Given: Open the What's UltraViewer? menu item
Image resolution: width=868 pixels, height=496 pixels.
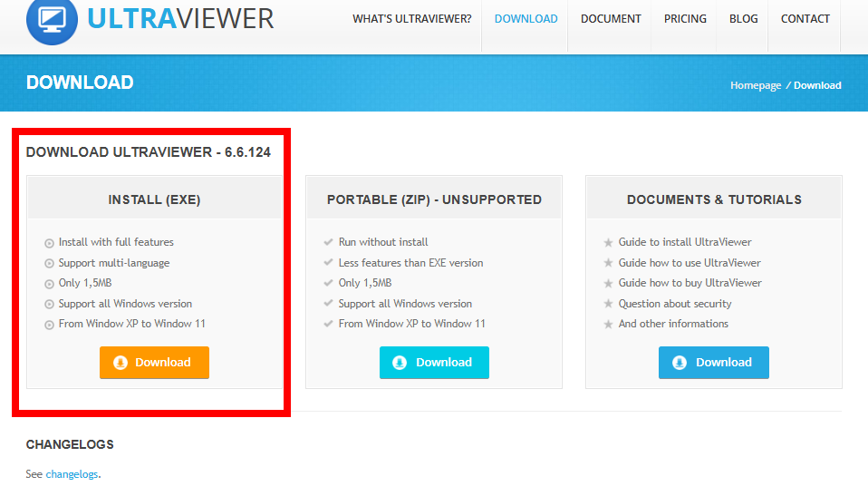Looking at the screenshot, I should coord(412,19).
